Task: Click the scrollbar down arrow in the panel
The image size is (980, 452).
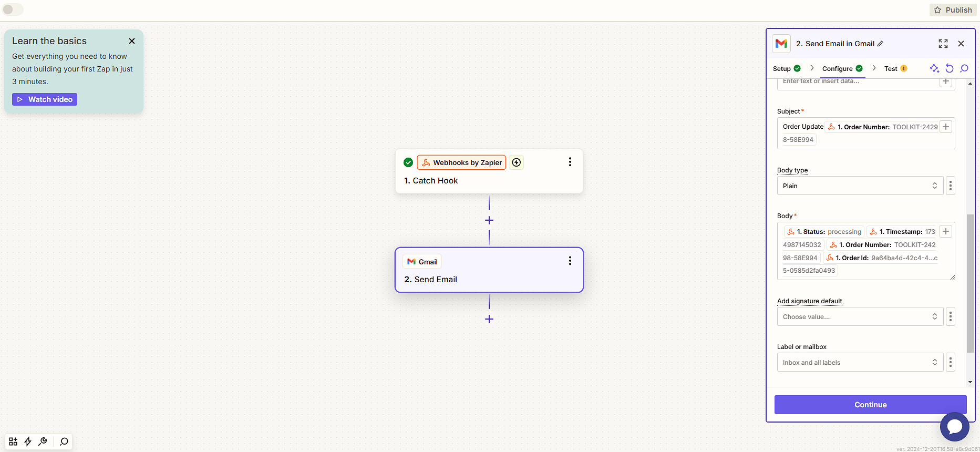Action: 970,382
